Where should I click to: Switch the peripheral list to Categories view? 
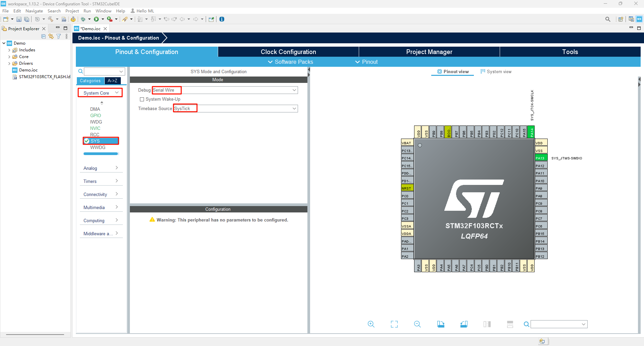[x=90, y=81]
